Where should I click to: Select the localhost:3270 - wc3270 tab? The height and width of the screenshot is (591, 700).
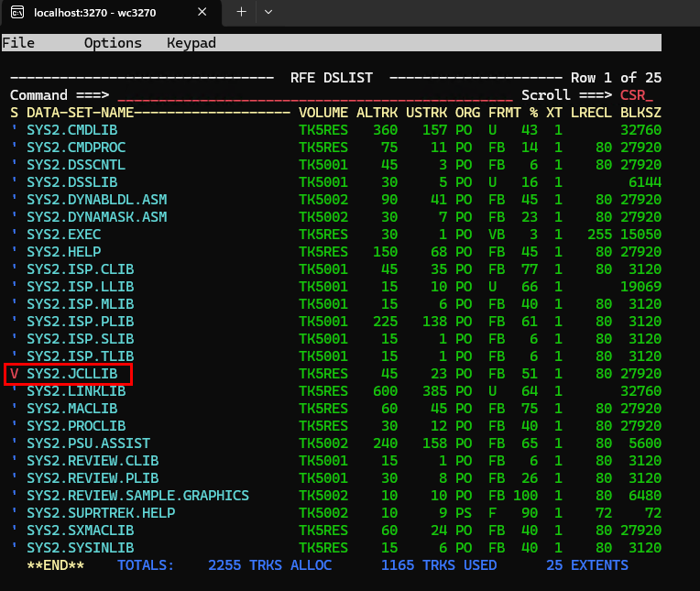pos(111,13)
